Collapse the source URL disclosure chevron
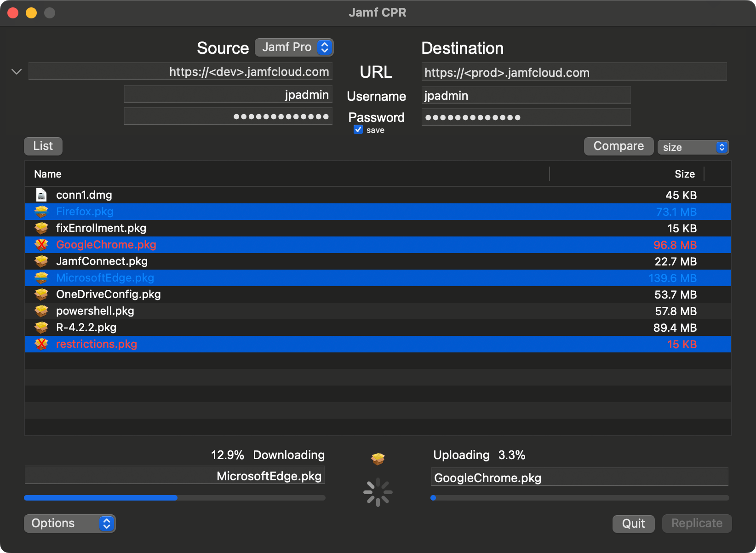The height and width of the screenshot is (553, 756). click(17, 72)
